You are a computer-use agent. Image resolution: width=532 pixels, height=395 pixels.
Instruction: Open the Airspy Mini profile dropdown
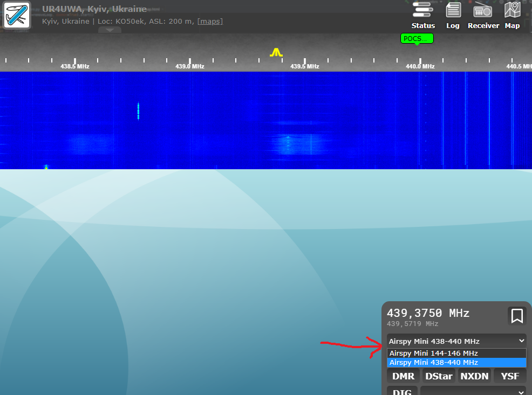(456, 341)
